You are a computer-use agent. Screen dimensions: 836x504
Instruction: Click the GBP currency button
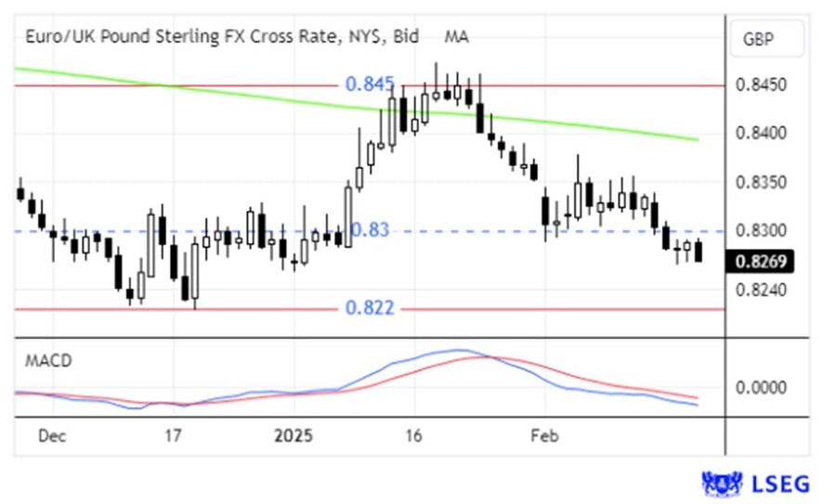(x=766, y=38)
